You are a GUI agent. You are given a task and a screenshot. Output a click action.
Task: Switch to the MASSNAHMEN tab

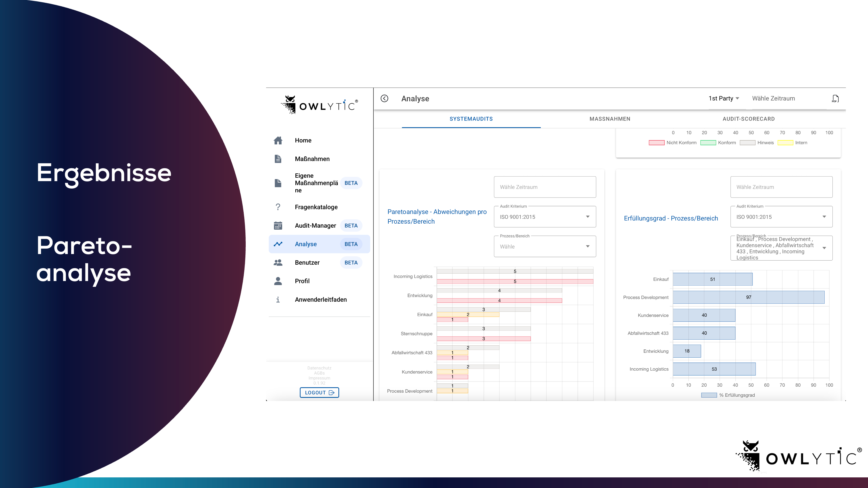610,119
